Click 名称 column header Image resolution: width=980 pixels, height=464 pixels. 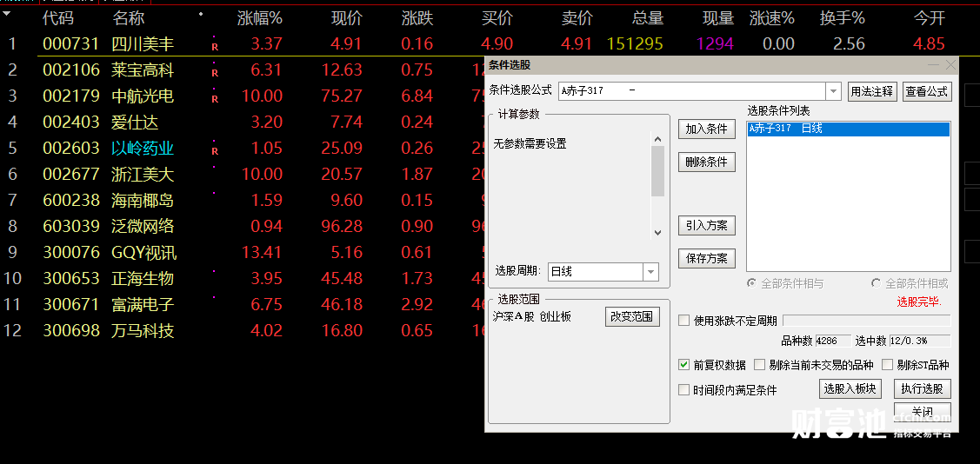(x=128, y=19)
